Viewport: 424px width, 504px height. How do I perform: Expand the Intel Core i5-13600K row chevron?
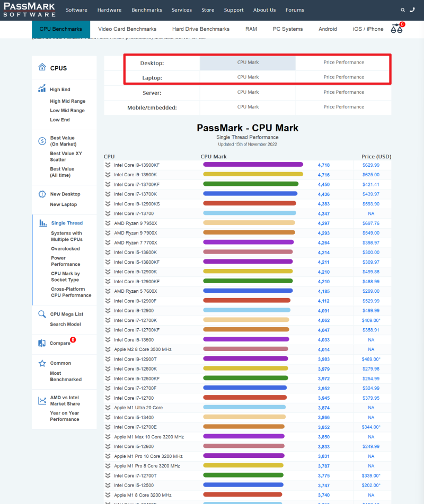pyautogui.click(x=108, y=253)
